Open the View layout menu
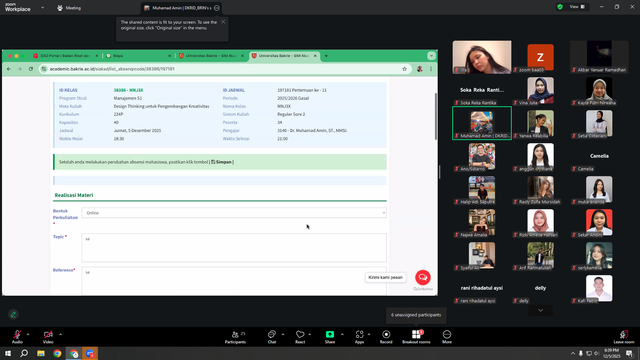The width and height of the screenshot is (640, 360). (577, 7)
